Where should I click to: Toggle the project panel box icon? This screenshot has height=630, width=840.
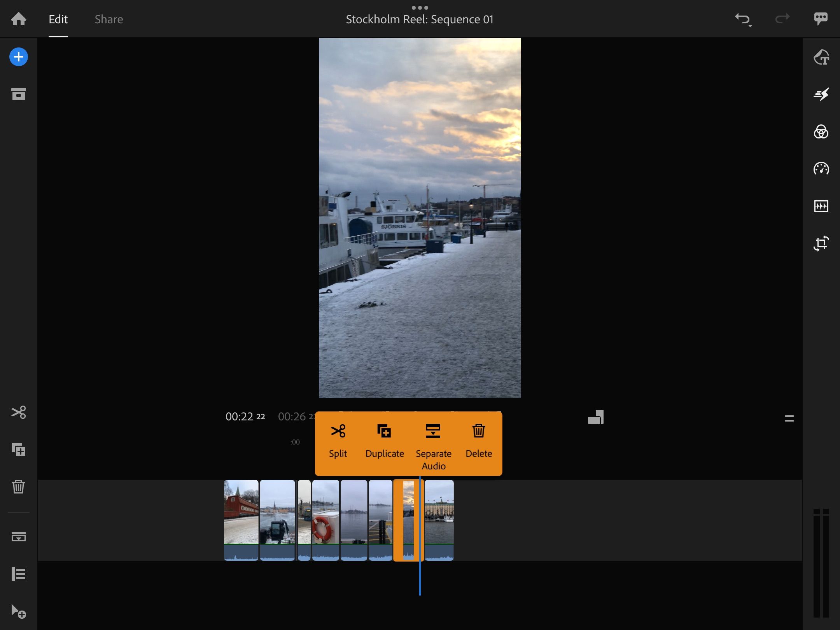tap(18, 94)
